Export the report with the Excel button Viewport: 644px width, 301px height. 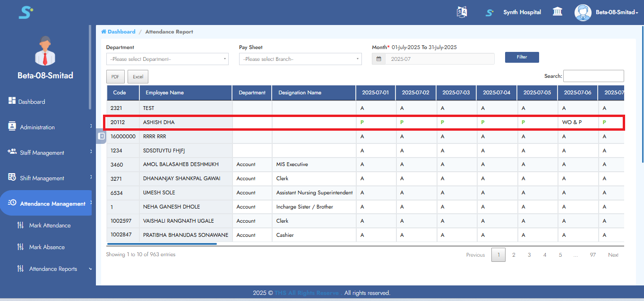pos(138,76)
